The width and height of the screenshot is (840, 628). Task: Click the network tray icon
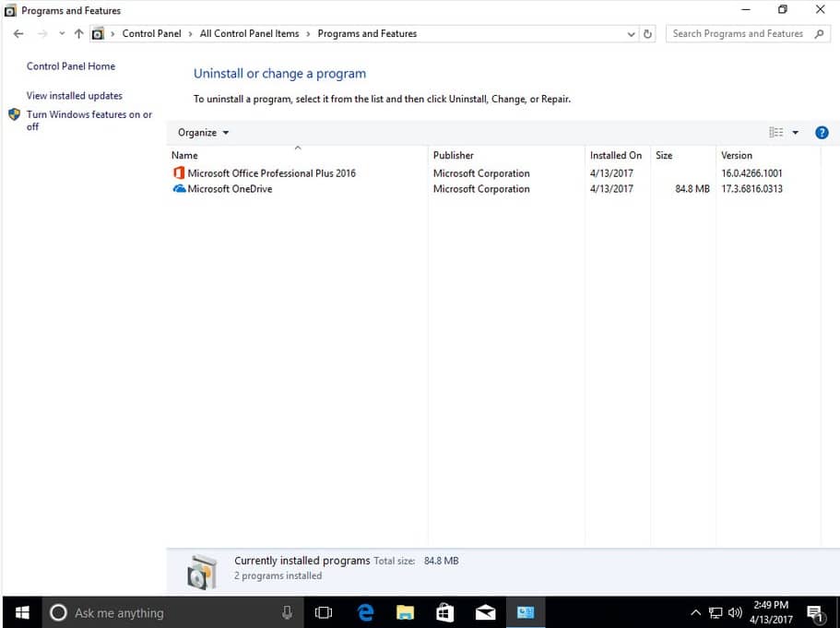(716, 612)
